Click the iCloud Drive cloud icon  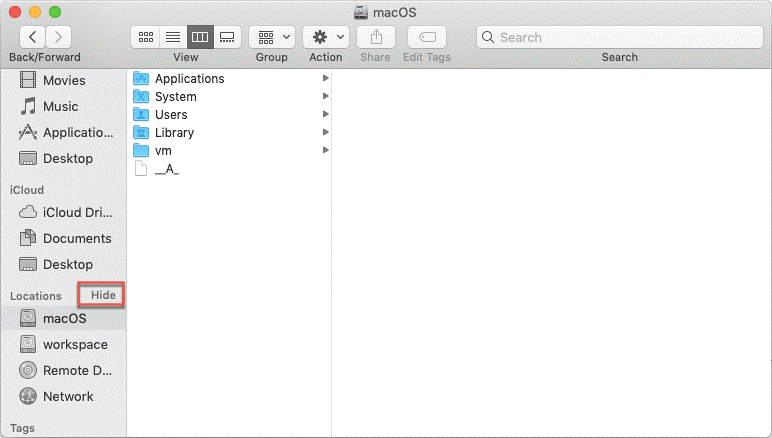coord(28,212)
